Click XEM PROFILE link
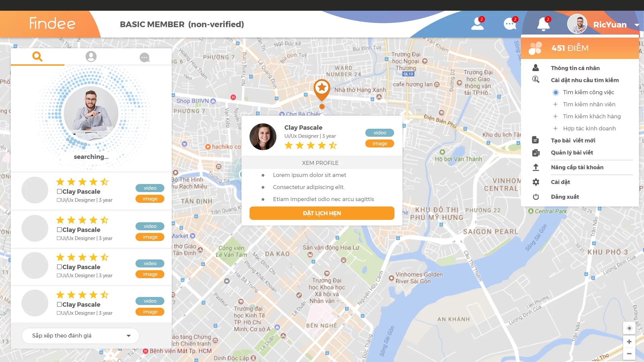This screenshot has height=362, width=644. 320,163
